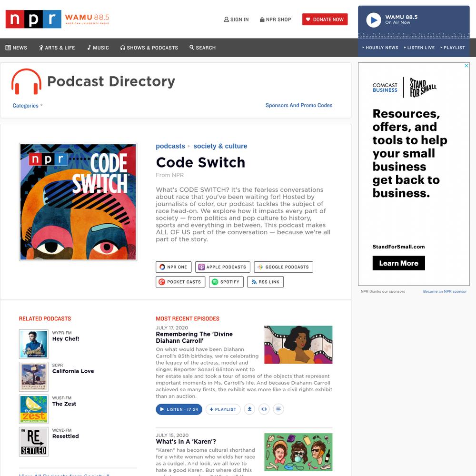Screen dimensions: 476x476
Task: Open the California Love podcast thumbnail
Action: 34,377
